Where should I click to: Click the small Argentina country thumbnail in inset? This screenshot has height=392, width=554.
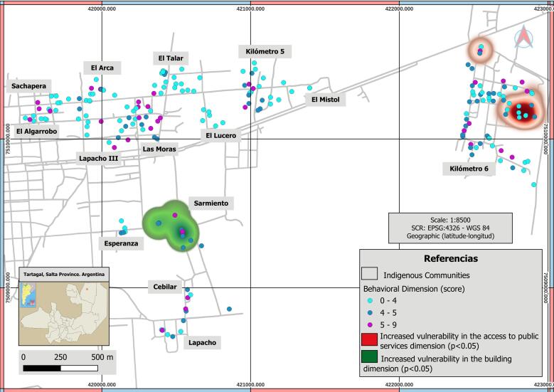[28, 295]
